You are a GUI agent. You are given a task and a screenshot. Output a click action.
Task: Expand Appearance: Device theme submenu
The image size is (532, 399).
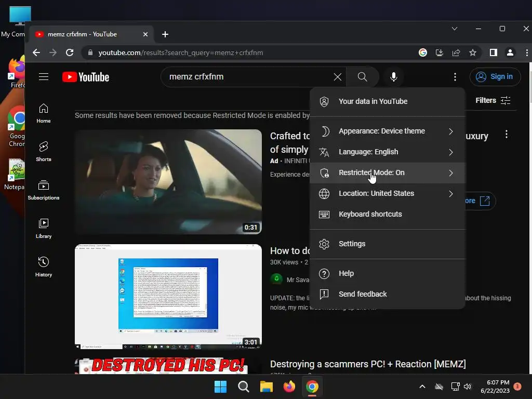(388, 131)
